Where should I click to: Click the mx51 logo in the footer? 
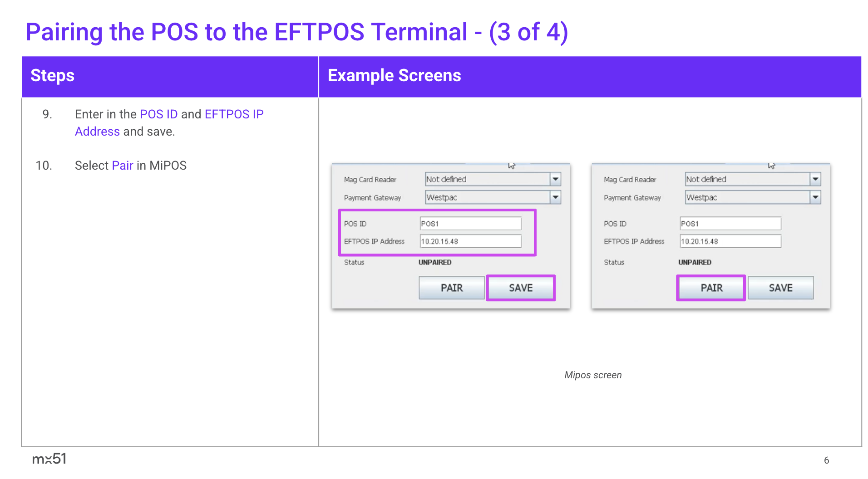49,459
